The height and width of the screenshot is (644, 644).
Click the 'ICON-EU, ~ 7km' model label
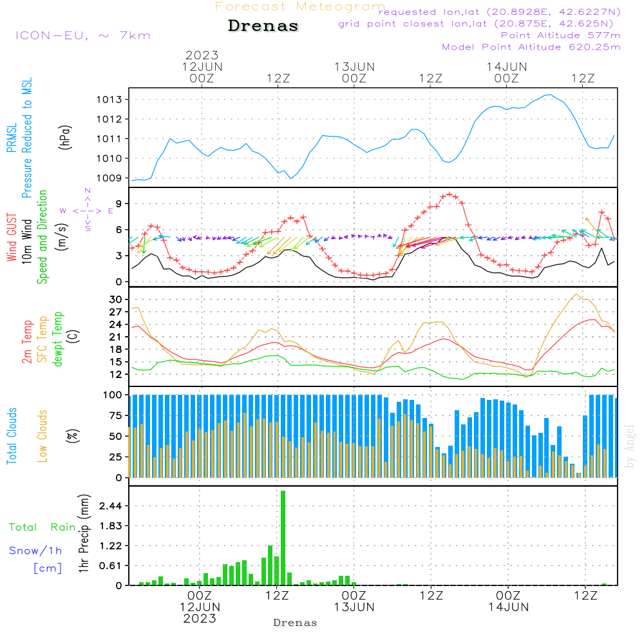point(83,35)
